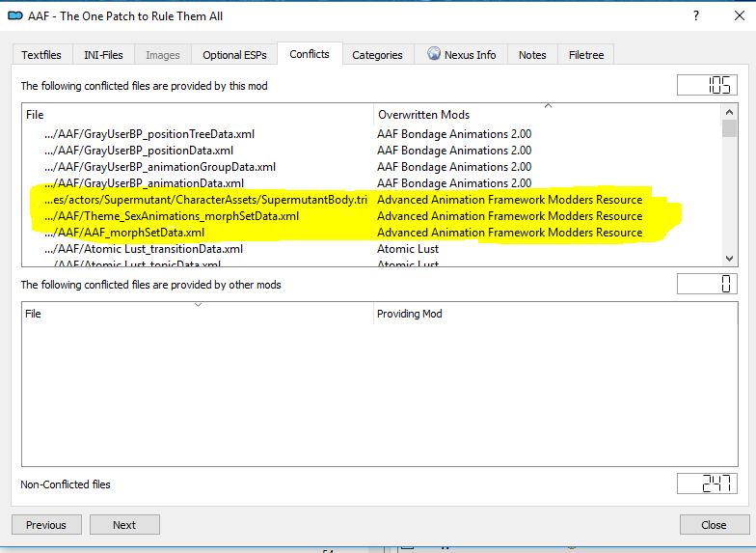
Task: Click the Previous button
Action: click(46, 525)
